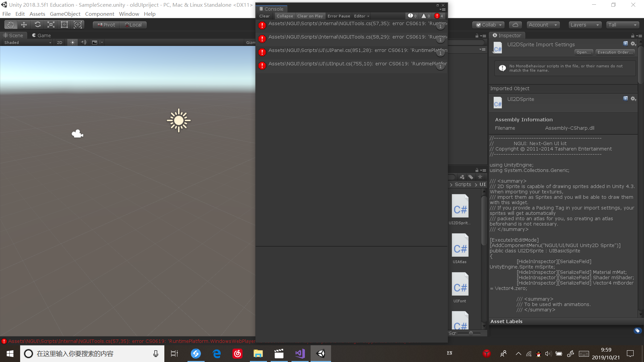Screen dimensions: 644x362
Task: Toggle warning messages filter in Console
Action: (426, 16)
